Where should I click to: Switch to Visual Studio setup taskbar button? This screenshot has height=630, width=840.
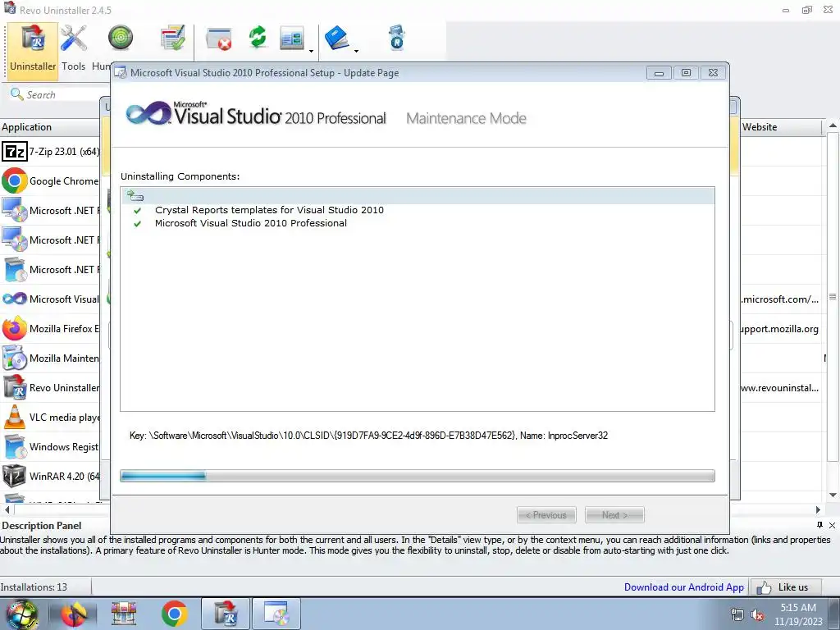[276, 614]
